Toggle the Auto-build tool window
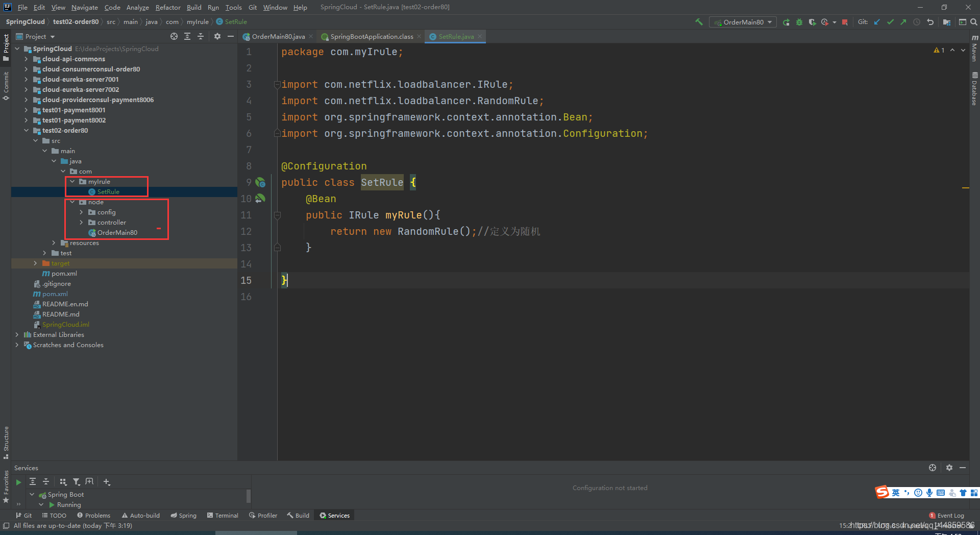 141,516
